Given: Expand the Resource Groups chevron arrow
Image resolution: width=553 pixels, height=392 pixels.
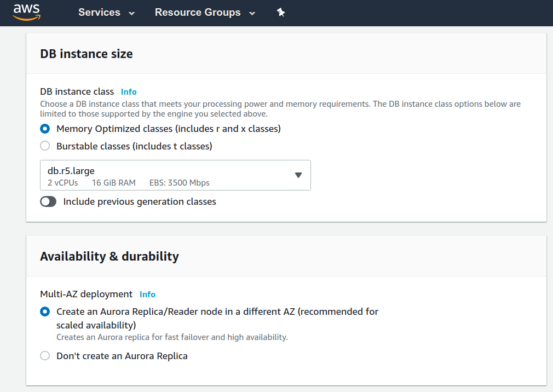Looking at the screenshot, I should click(252, 14).
